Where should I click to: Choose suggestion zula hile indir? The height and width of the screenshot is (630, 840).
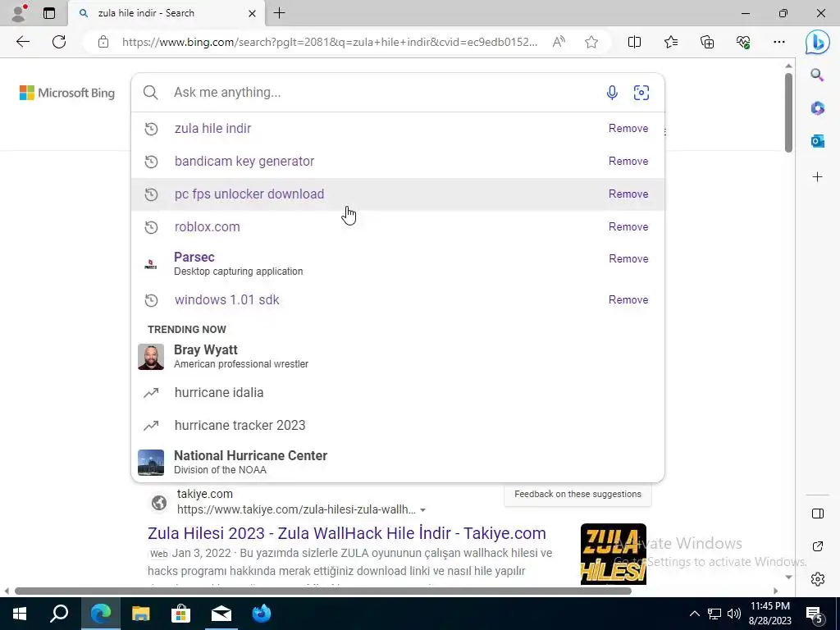tap(398, 129)
